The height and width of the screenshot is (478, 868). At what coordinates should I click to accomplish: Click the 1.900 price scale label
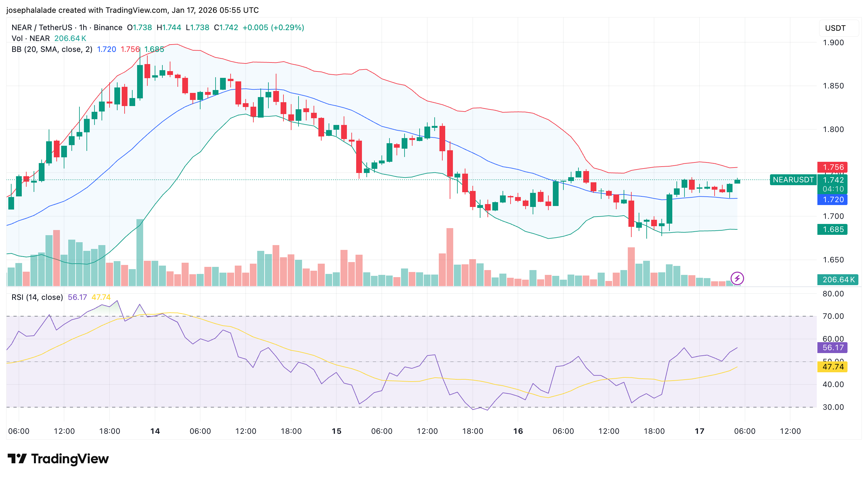tap(833, 43)
